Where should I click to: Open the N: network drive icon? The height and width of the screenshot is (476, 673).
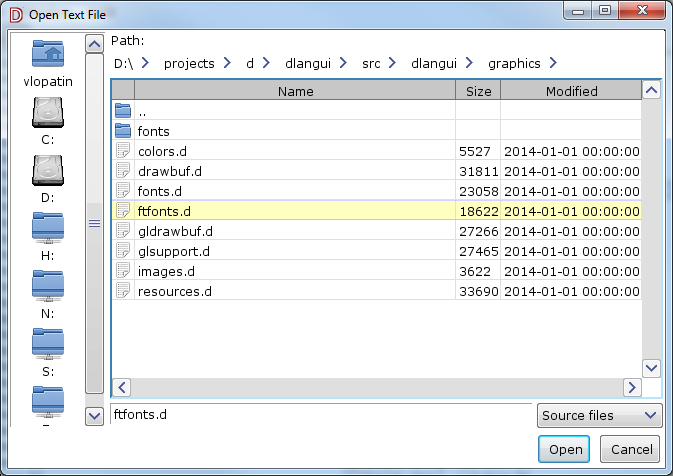pos(47,288)
